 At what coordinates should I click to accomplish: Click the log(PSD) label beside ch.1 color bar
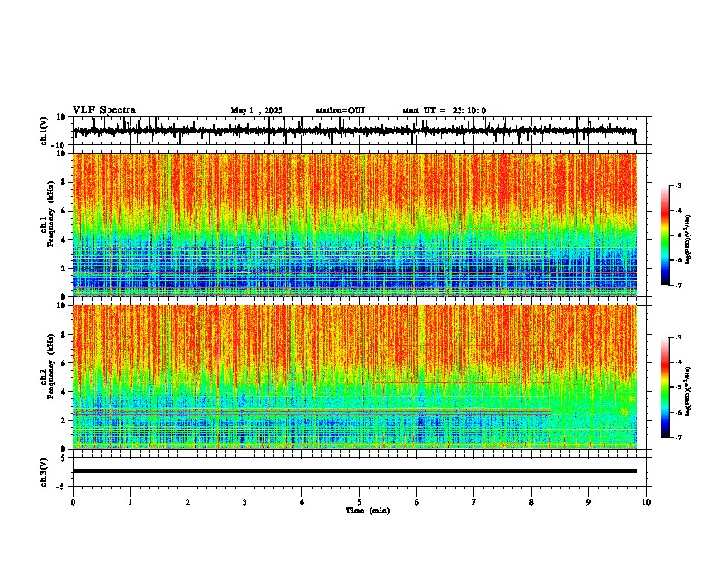[x=688, y=239]
